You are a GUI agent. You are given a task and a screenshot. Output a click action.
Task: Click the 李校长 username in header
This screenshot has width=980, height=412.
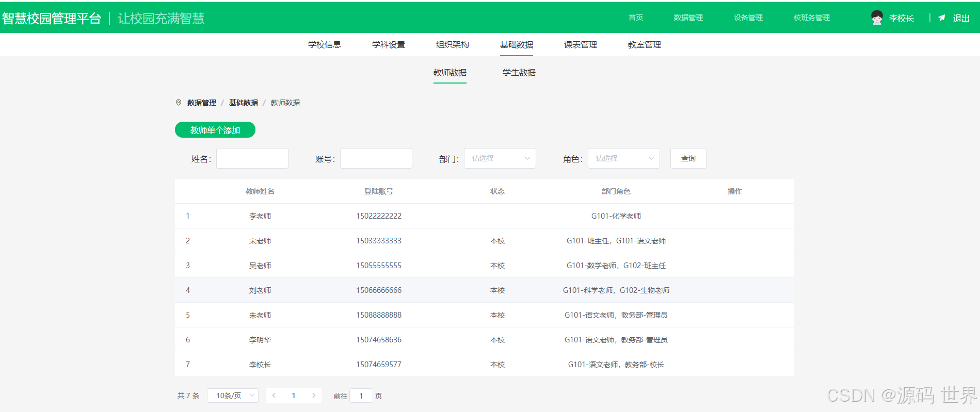pyautogui.click(x=902, y=19)
